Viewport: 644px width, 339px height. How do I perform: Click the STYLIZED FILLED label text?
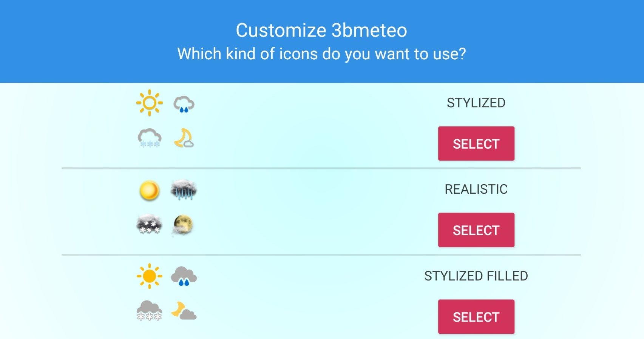pyautogui.click(x=476, y=276)
